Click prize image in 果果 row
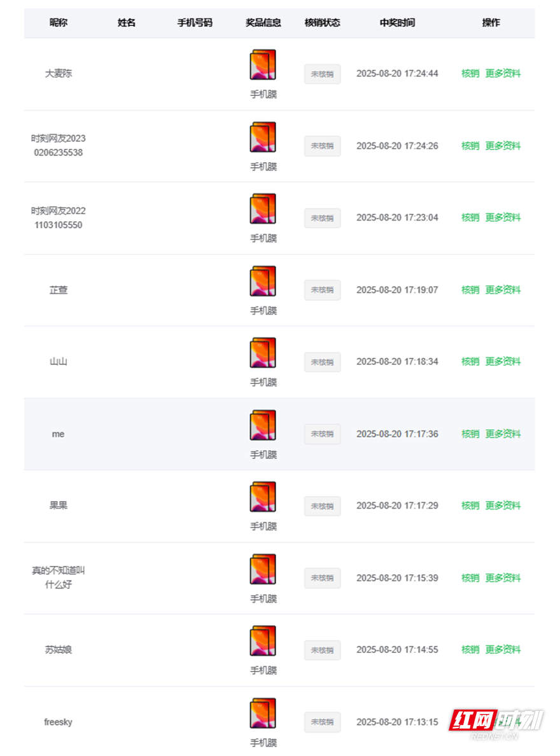Screen dimensions: 560x756 263,497
